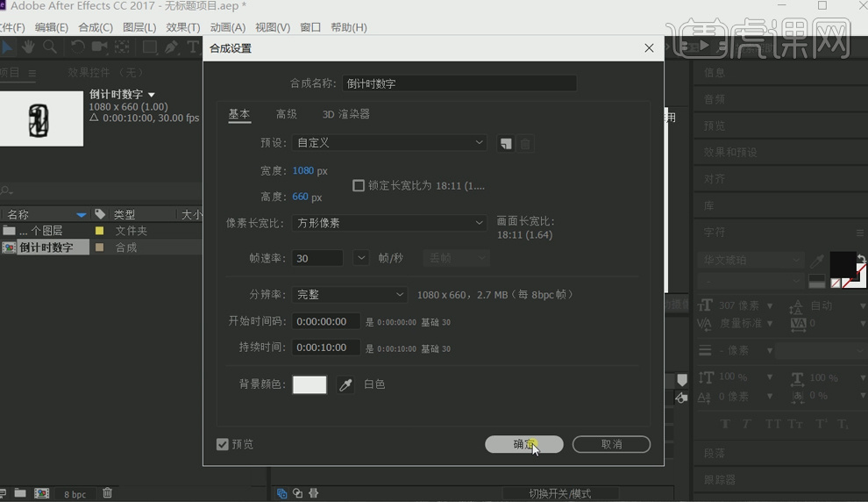Click the 倒计时数字 composition thumbnail
Viewport: 868px width, 502px height.
coord(41,119)
